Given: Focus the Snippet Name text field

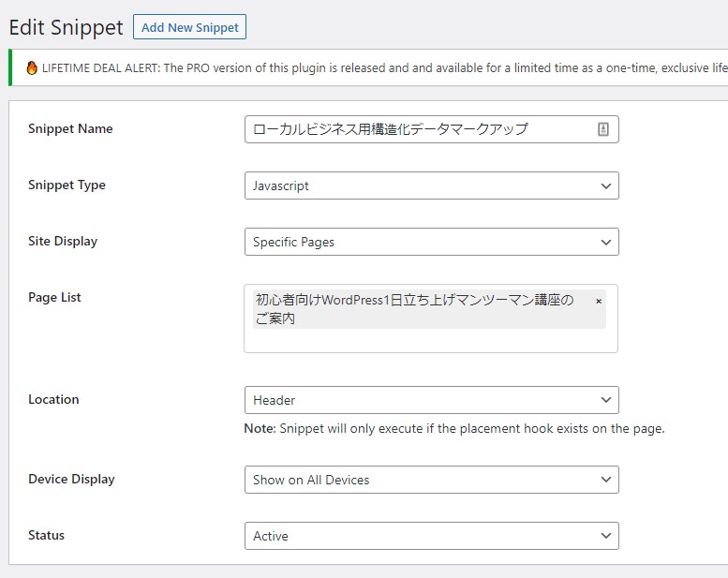Looking at the screenshot, I should [x=417, y=129].
